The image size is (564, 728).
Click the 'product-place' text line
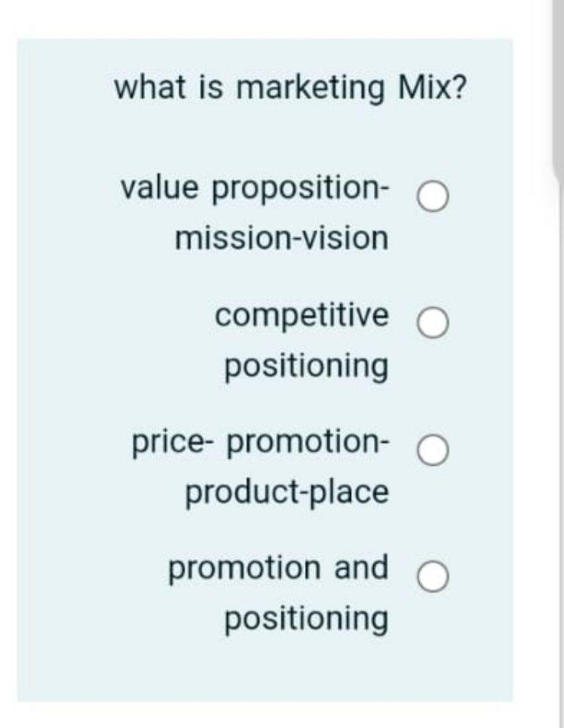coord(288,491)
